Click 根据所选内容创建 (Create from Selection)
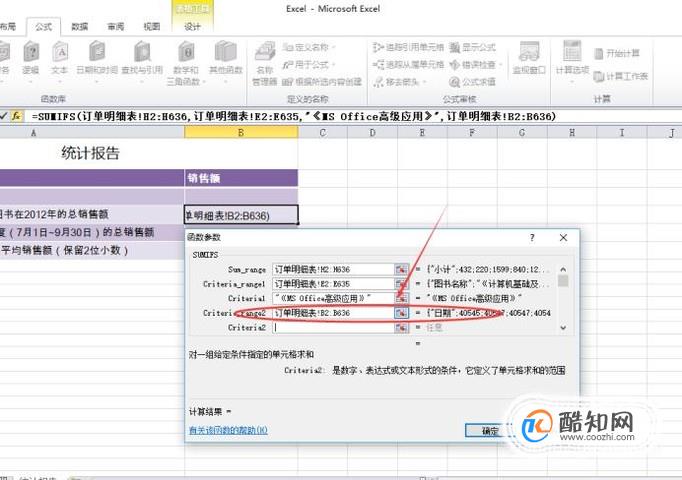The image size is (682, 480). (x=322, y=81)
